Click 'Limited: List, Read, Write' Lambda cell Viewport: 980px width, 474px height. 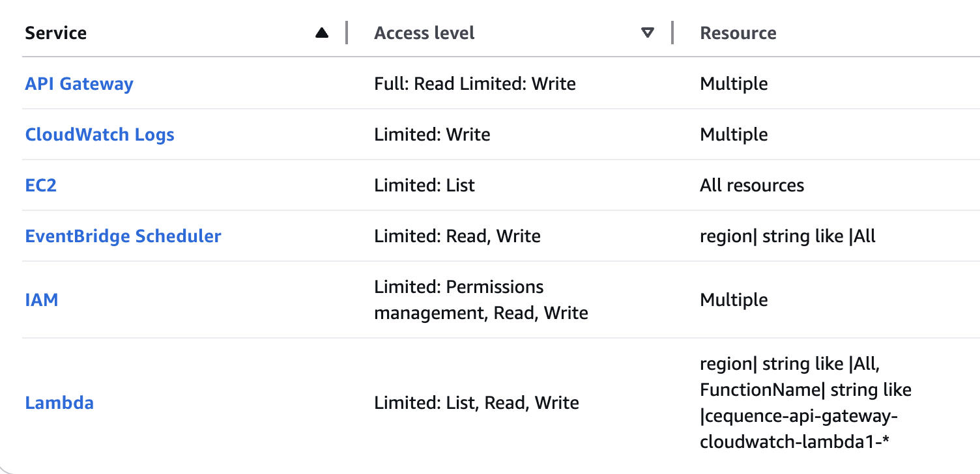tap(476, 403)
